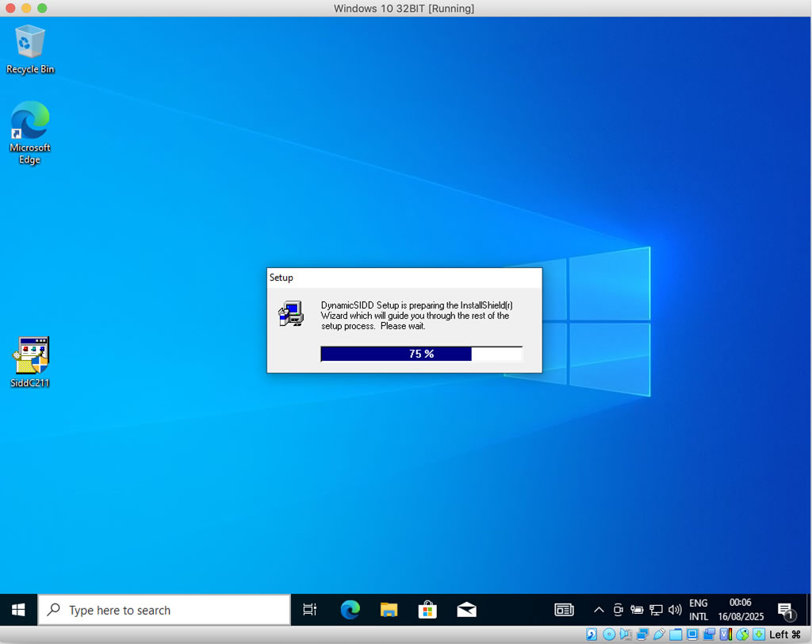Open Microsoft Store from the taskbar
The width and height of the screenshot is (812, 644).
coord(427,610)
